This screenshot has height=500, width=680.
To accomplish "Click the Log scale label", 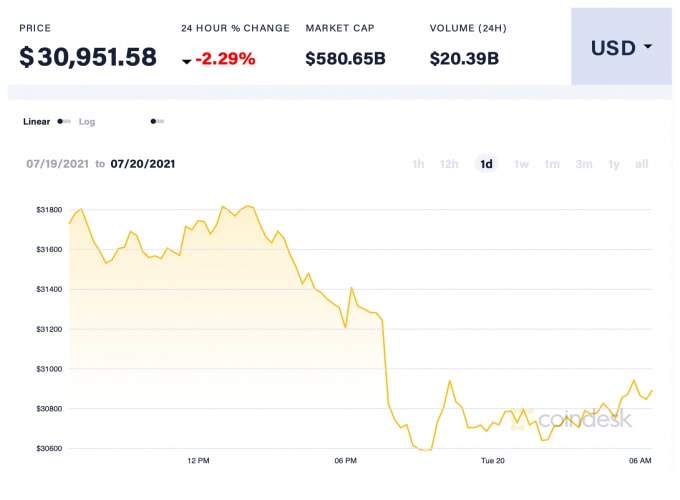I will tap(87, 122).
